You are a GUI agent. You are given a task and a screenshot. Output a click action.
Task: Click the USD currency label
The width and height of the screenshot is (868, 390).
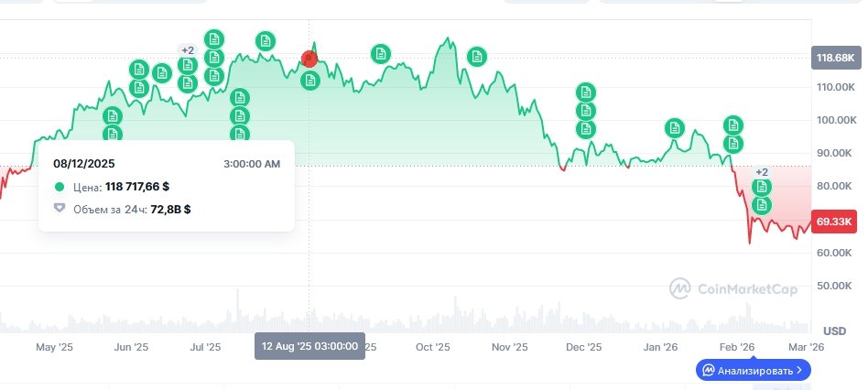point(834,330)
